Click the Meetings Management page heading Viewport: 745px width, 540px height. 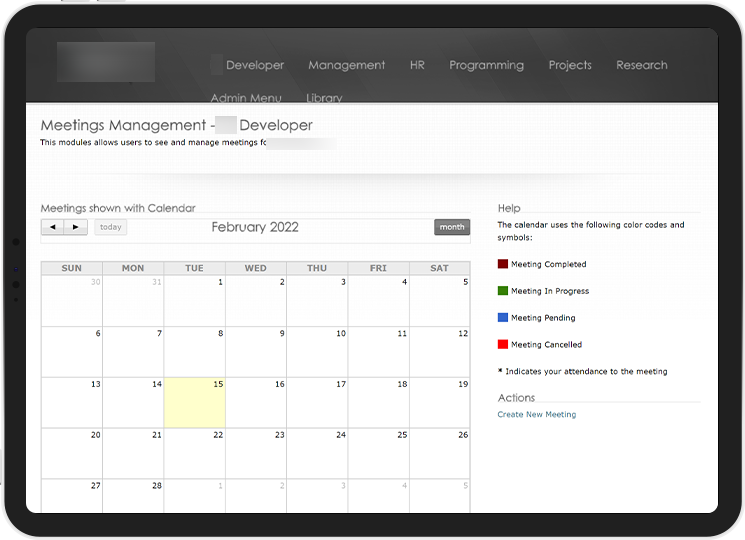click(176, 125)
